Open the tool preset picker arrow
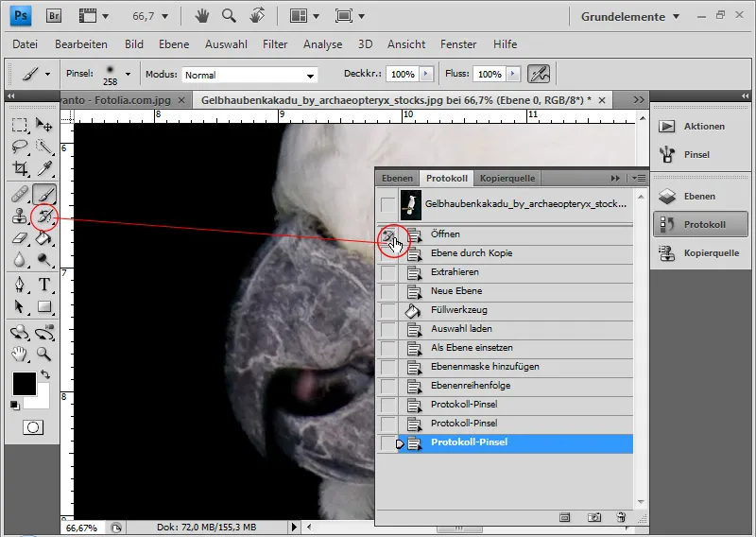 47,74
